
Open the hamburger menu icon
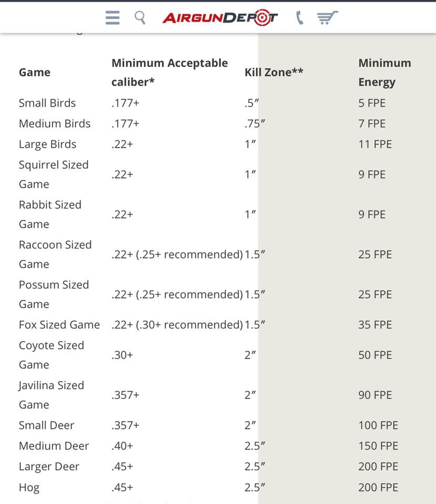click(x=112, y=18)
